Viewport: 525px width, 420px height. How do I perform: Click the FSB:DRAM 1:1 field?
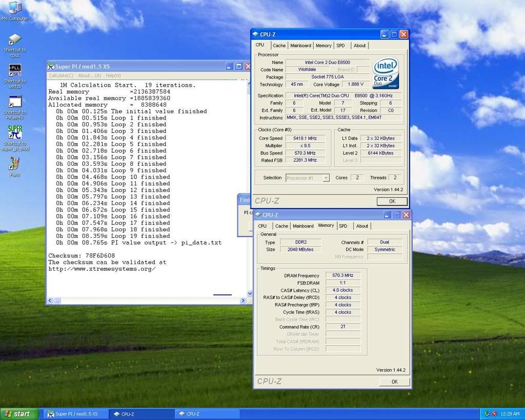pyautogui.click(x=342, y=283)
